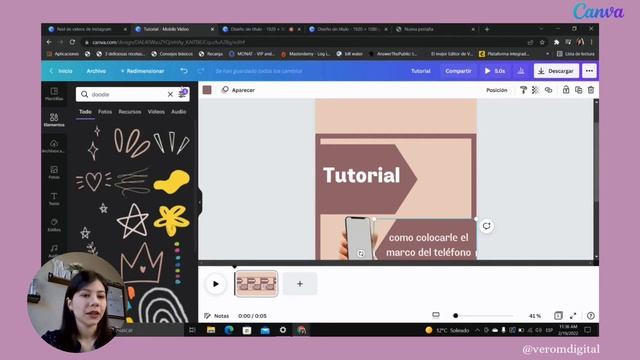Click the Descargar button
The width and height of the screenshot is (640, 360).
click(556, 71)
